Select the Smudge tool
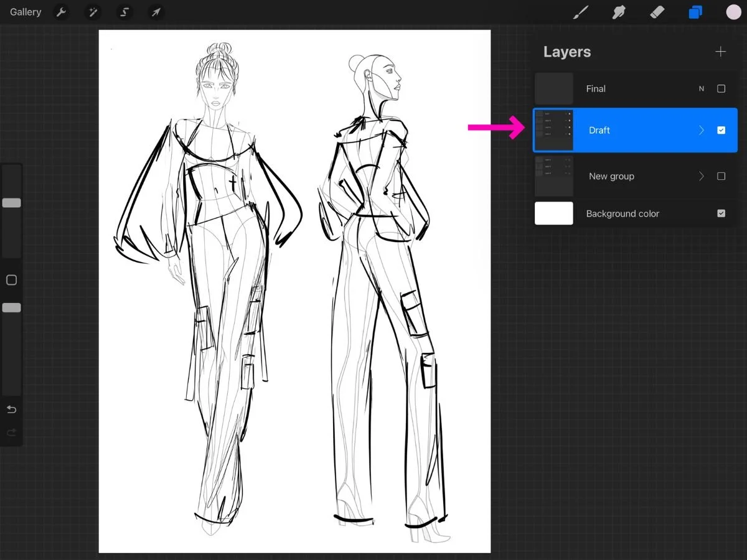Viewport: 747px width, 560px height. click(619, 12)
